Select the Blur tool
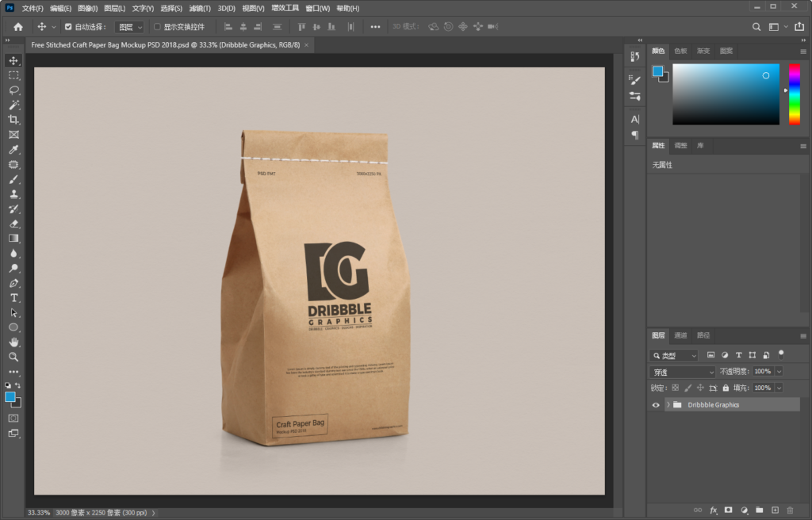This screenshot has height=520, width=812. click(x=13, y=254)
